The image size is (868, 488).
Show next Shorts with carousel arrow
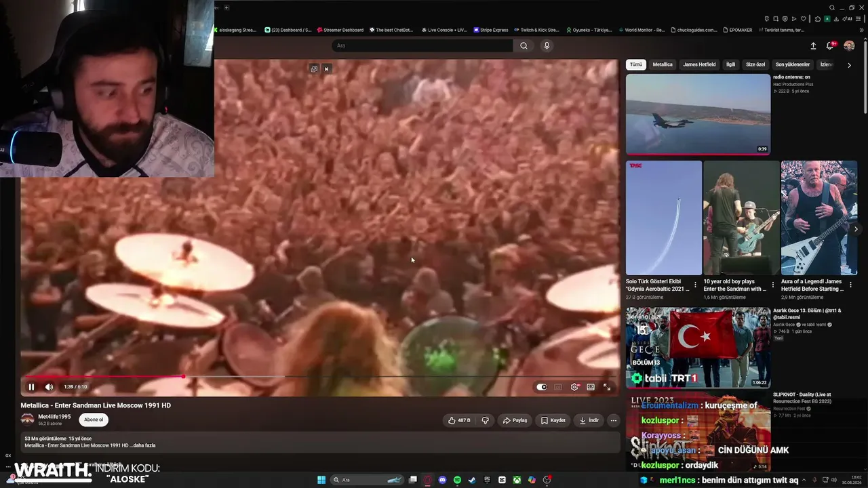coord(856,229)
